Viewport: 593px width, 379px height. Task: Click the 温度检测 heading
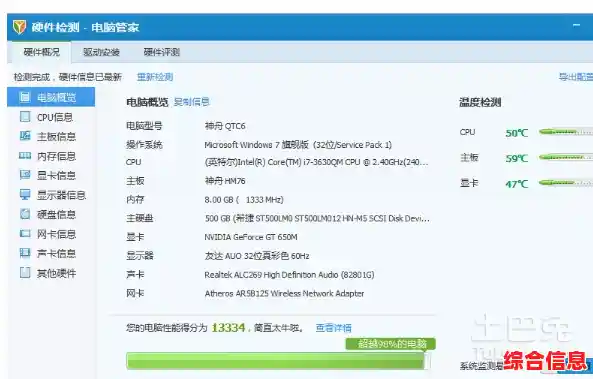480,102
